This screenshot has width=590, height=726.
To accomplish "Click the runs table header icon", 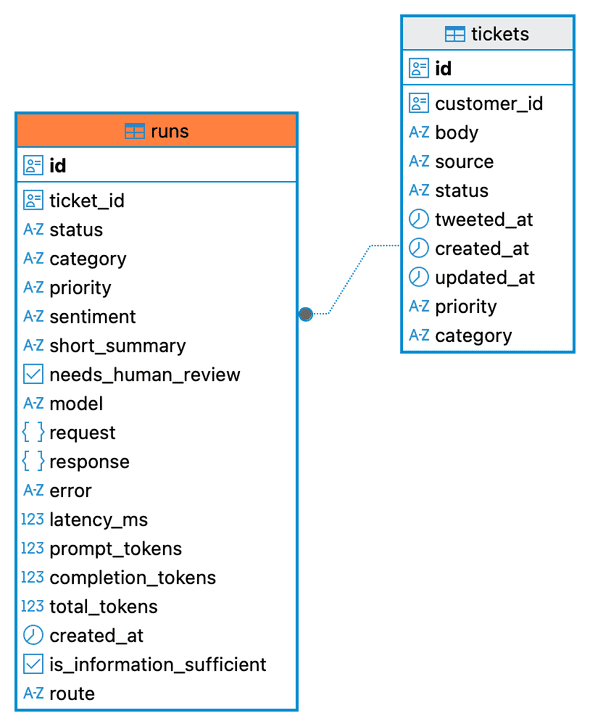I will [x=134, y=131].
